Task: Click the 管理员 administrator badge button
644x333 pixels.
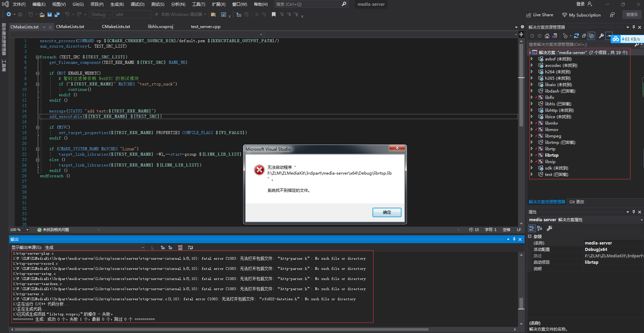Action: (632, 15)
